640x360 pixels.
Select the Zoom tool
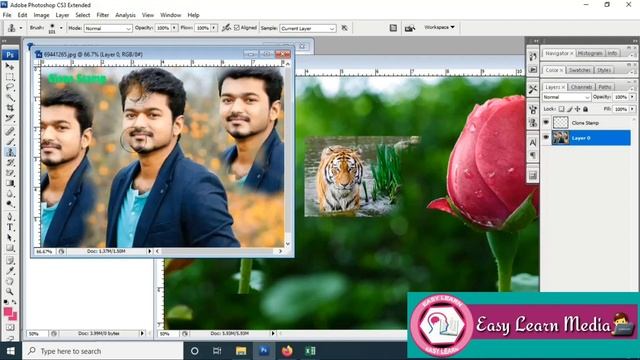10,292
